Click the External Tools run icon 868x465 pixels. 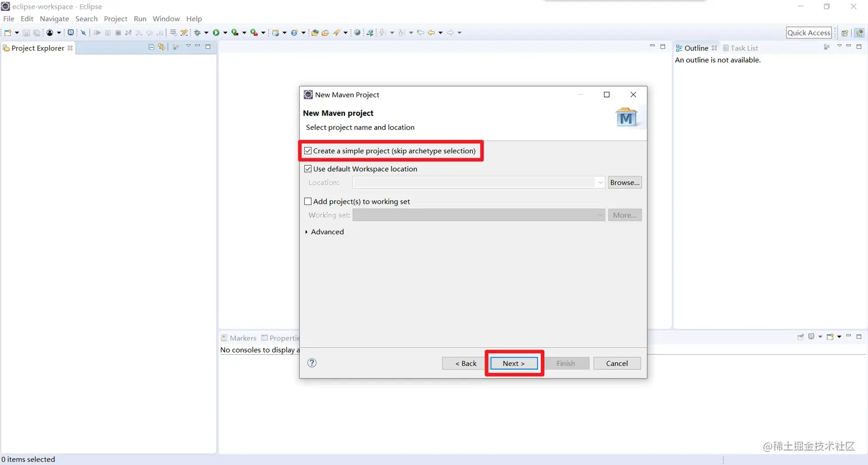(x=254, y=33)
